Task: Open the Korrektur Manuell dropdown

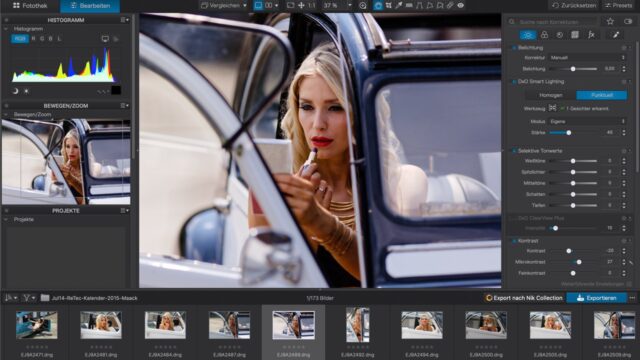Action: coord(587,58)
